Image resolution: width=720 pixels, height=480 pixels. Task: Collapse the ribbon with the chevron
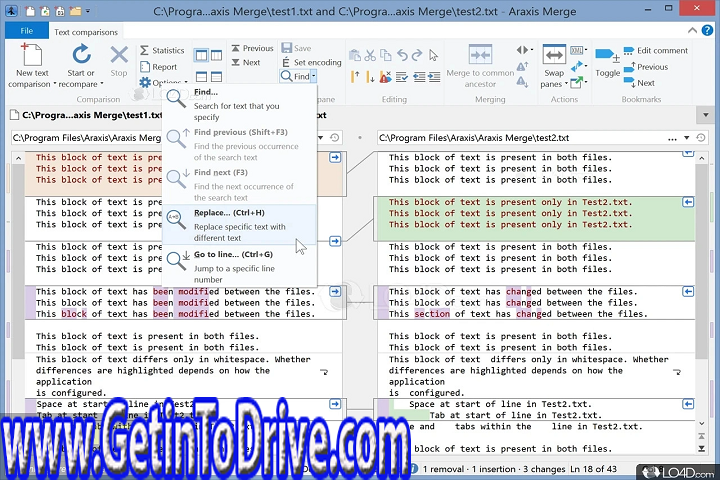(x=692, y=30)
